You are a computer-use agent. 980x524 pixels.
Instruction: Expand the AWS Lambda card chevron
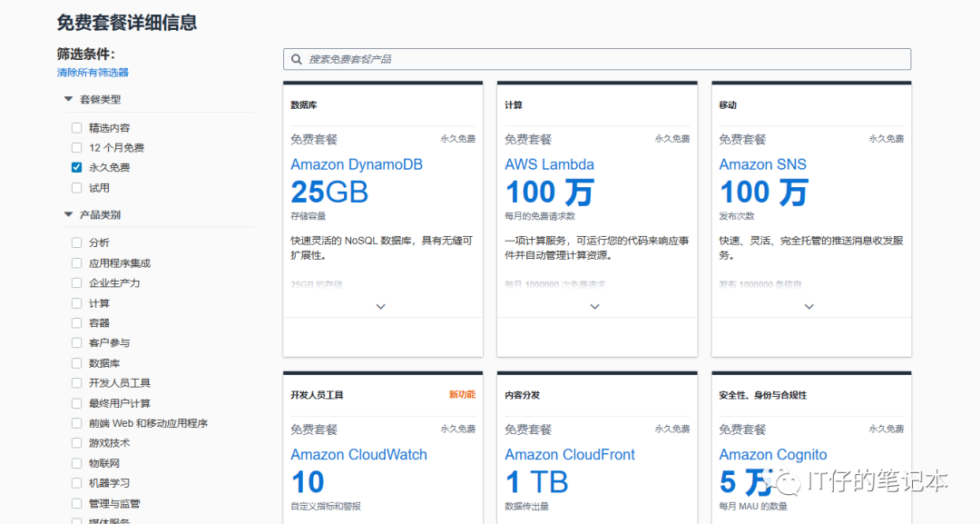(x=595, y=307)
